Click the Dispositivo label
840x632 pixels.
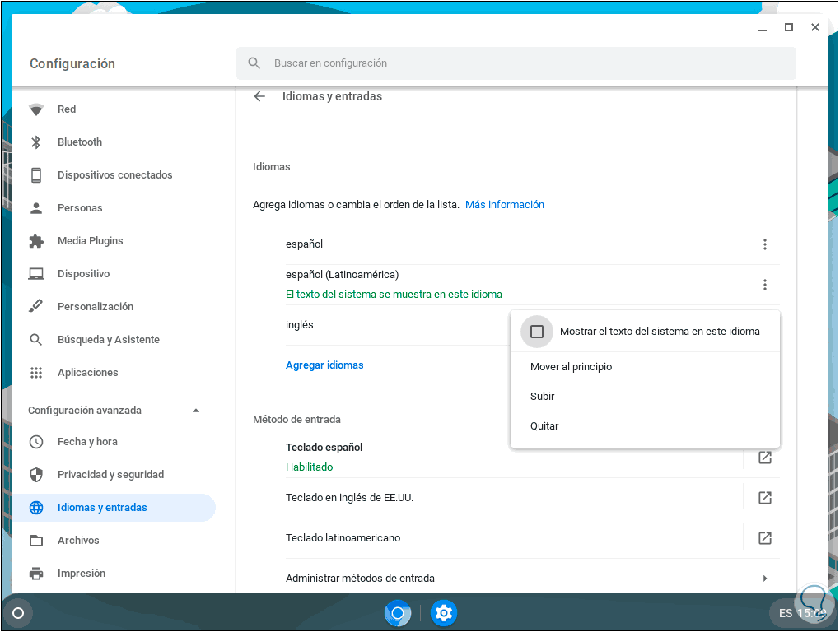pyautogui.click(x=83, y=274)
